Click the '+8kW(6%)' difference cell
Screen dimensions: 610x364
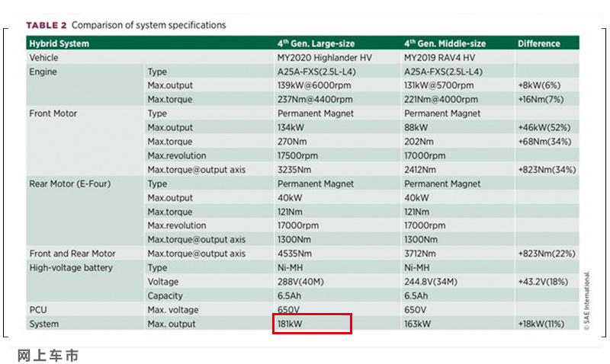(x=539, y=85)
